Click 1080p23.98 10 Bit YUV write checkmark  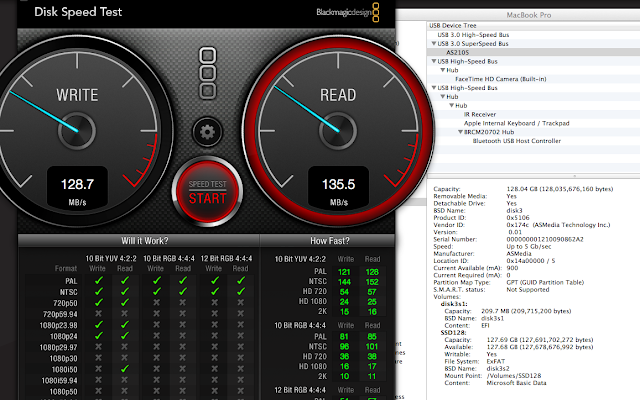(x=98, y=324)
